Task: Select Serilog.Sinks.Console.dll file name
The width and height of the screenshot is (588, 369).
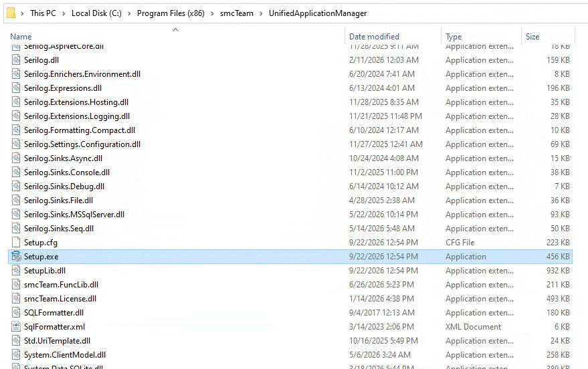Action: pos(67,172)
